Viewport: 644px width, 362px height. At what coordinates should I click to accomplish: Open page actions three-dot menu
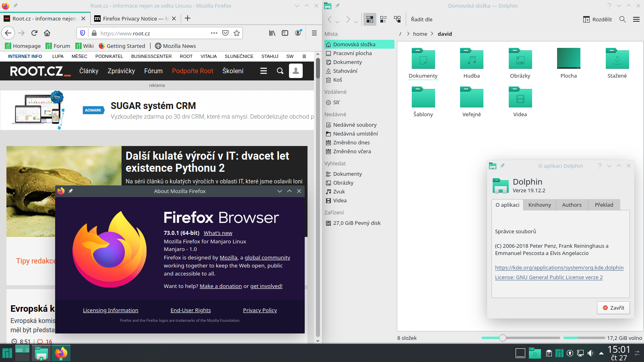214,33
